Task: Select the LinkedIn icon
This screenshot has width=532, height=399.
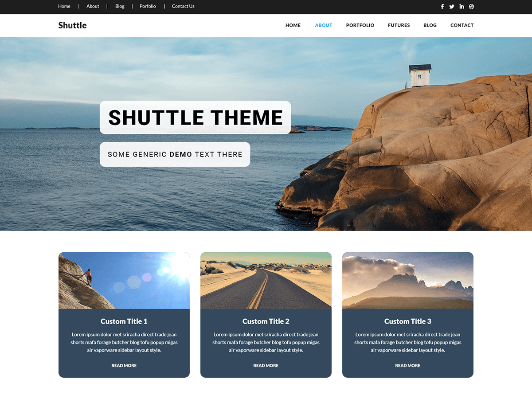Action: [461, 7]
